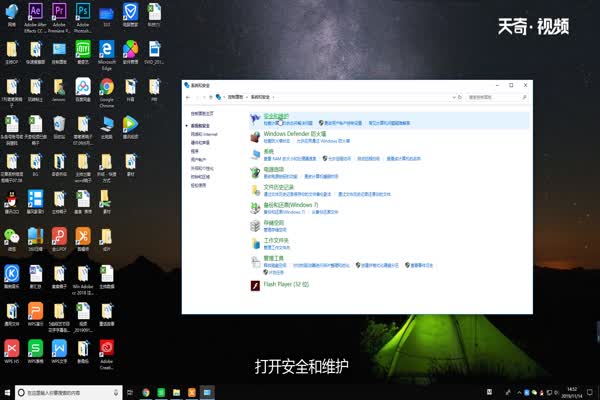Open Chrome from the taskbar
Screen dimensions: 600x400
[146, 392]
